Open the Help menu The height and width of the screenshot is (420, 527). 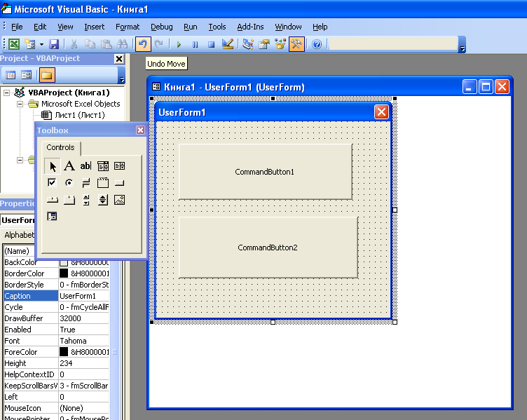click(x=320, y=27)
